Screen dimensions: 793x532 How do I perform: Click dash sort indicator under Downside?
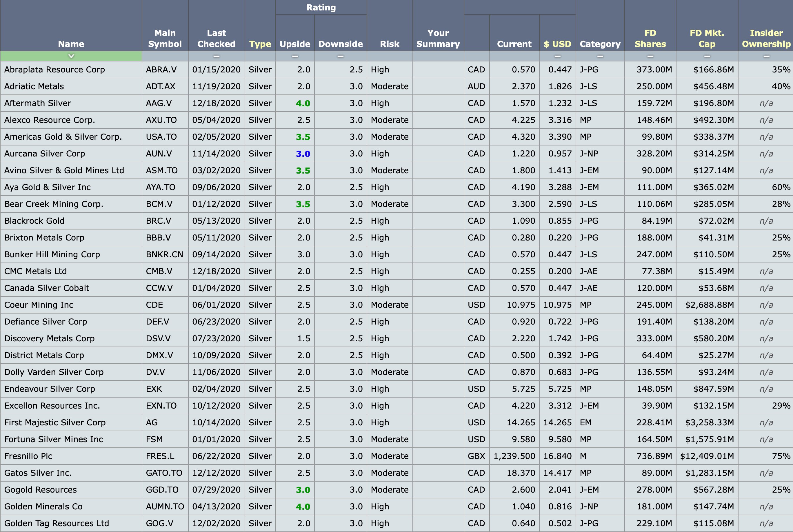[x=340, y=56]
